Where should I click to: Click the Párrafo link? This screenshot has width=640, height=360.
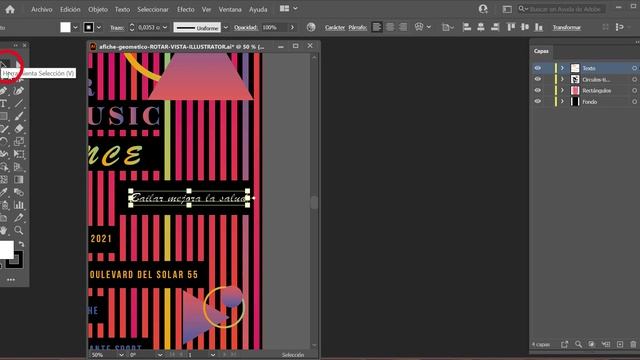point(358,27)
